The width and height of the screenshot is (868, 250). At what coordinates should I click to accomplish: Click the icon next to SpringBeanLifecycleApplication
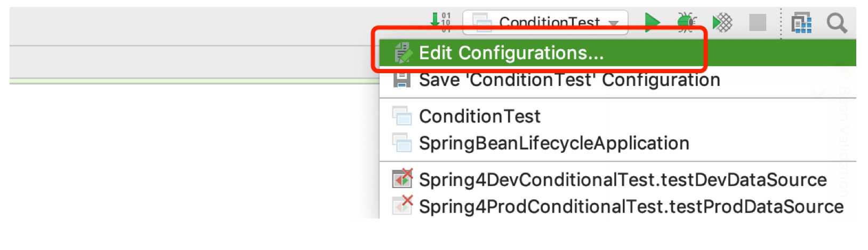click(402, 143)
